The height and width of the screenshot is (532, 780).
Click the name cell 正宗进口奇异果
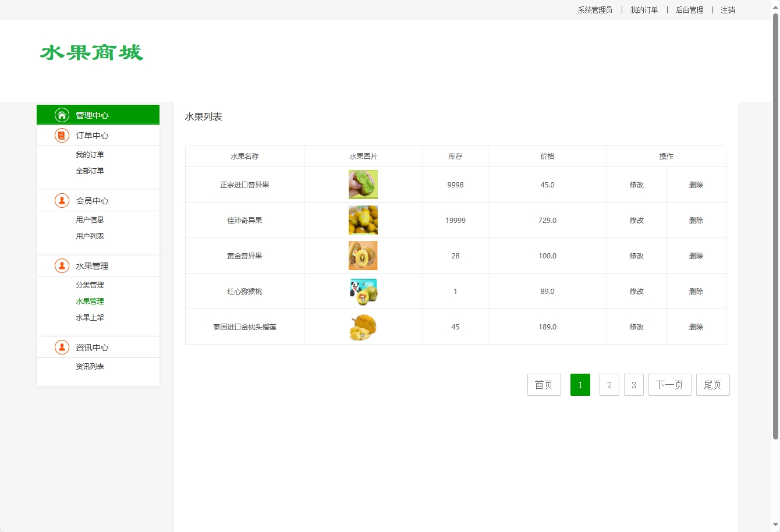pos(244,185)
